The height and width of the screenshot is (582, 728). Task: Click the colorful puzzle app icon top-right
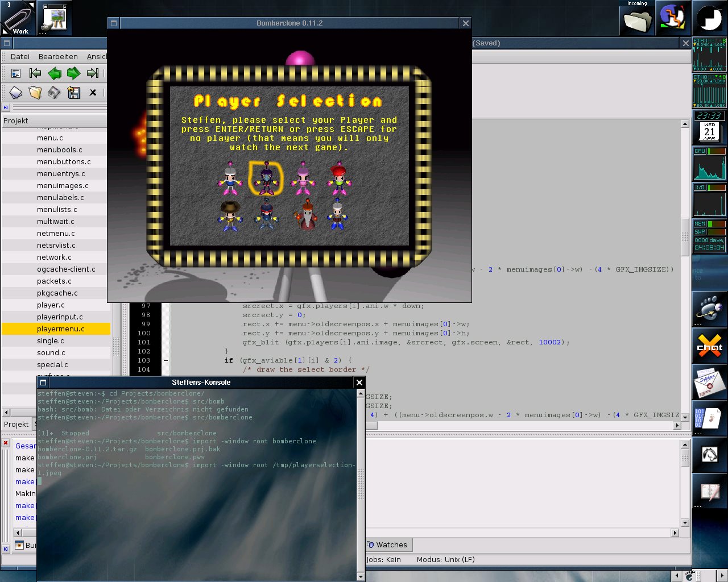coord(673,18)
